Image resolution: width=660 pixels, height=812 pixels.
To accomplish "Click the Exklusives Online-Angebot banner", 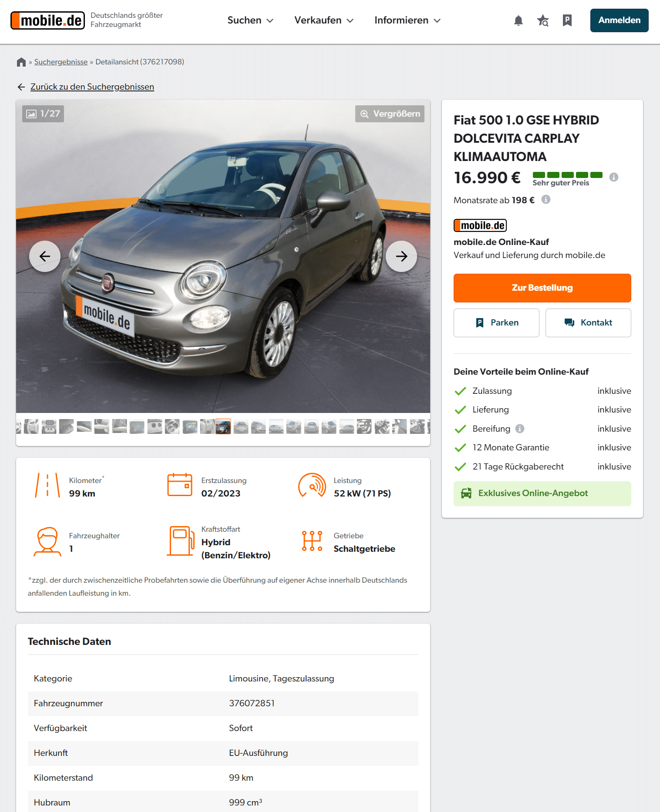I will pyautogui.click(x=542, y=493).
